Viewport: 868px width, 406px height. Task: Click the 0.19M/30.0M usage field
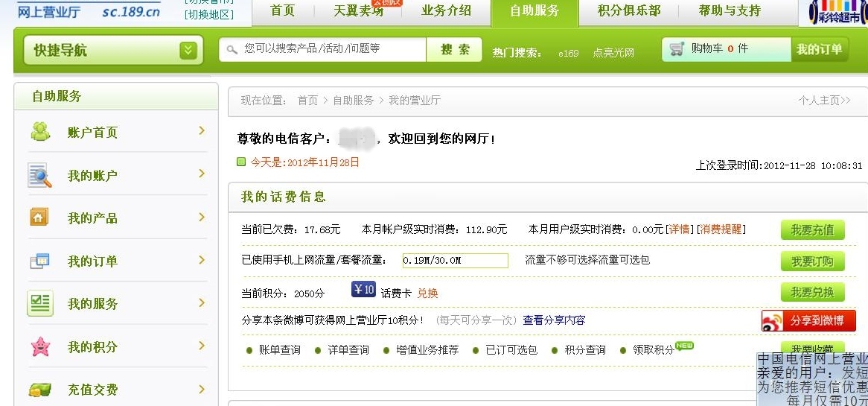tap(455, 260)
